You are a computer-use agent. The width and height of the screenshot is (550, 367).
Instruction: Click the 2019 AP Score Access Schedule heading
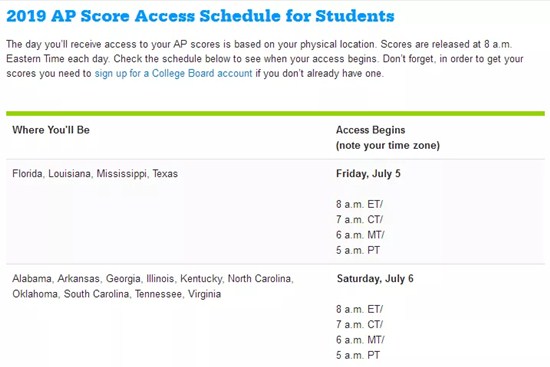pos(200,16)
